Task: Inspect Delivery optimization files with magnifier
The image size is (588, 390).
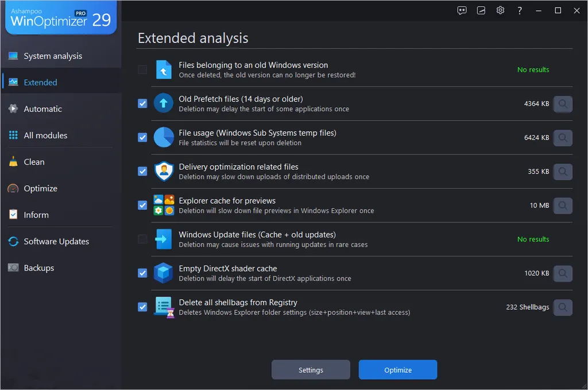Action: (x=563, y=171)
